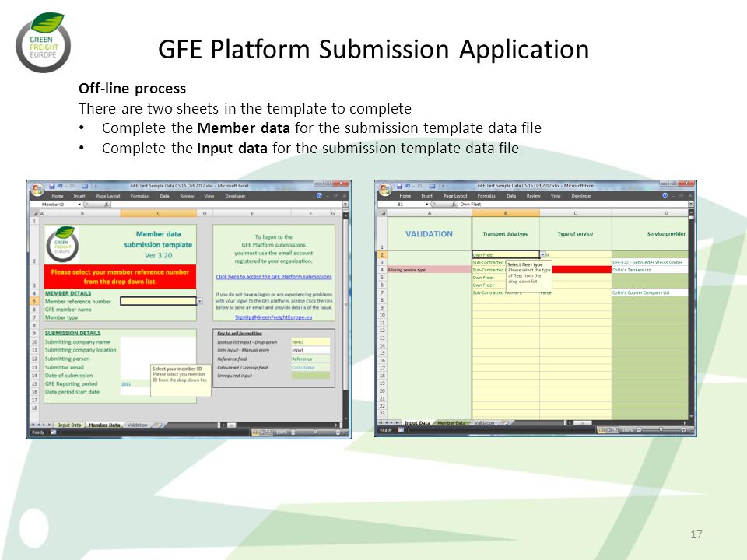This screenshot has width=747, height=560.
Task: Open Formulas ribbon tab in Member Data window
Action: 139,196
